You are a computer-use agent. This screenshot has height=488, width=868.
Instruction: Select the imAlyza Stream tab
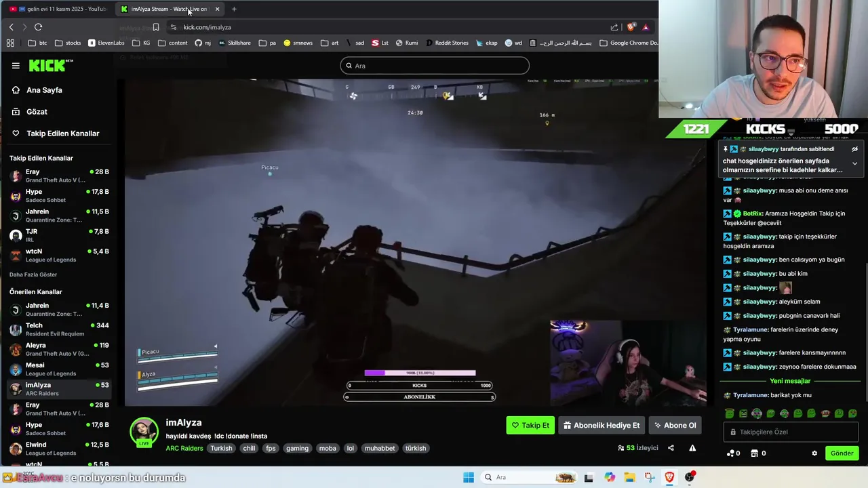click(170, 9)
